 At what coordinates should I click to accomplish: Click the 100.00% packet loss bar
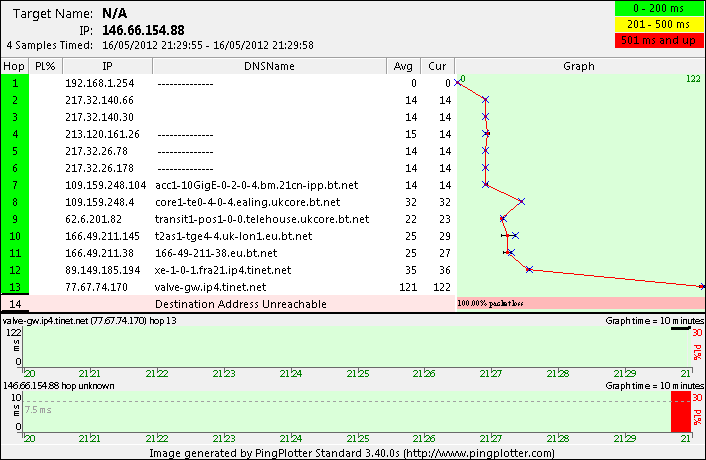(x=580, y=303)
